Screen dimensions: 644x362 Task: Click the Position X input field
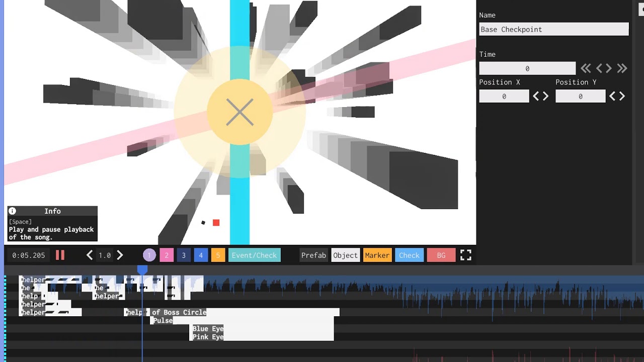[504, 96]
